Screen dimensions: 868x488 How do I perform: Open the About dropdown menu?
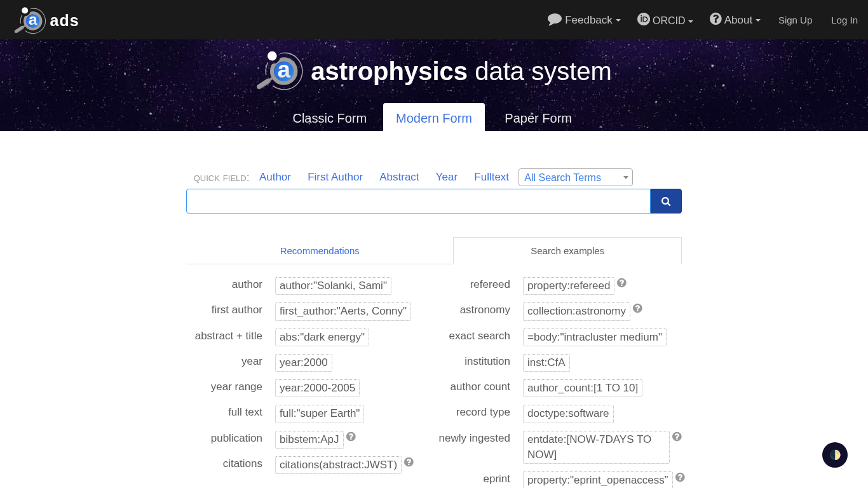point(735,20)
